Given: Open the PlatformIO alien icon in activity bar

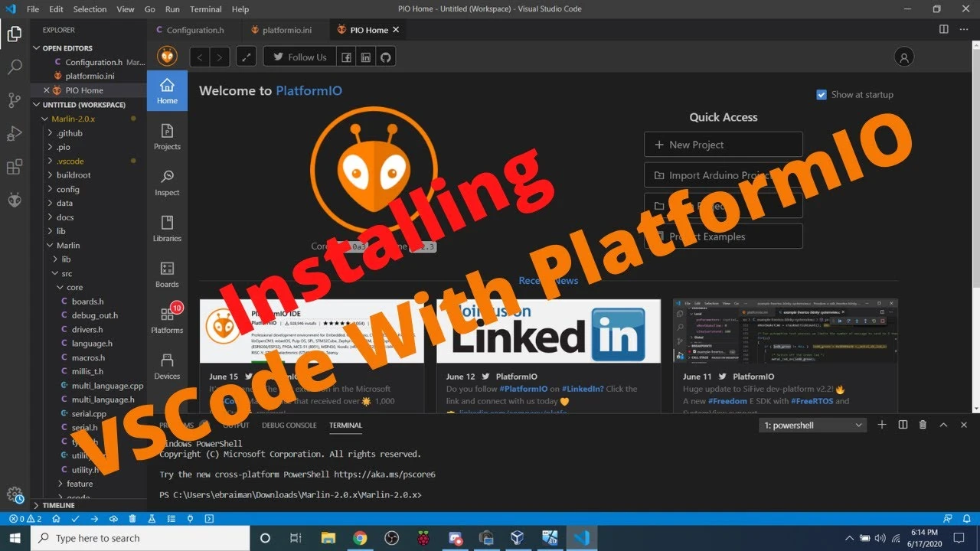Looking at the screenshot, I should (x=15, y=201).
